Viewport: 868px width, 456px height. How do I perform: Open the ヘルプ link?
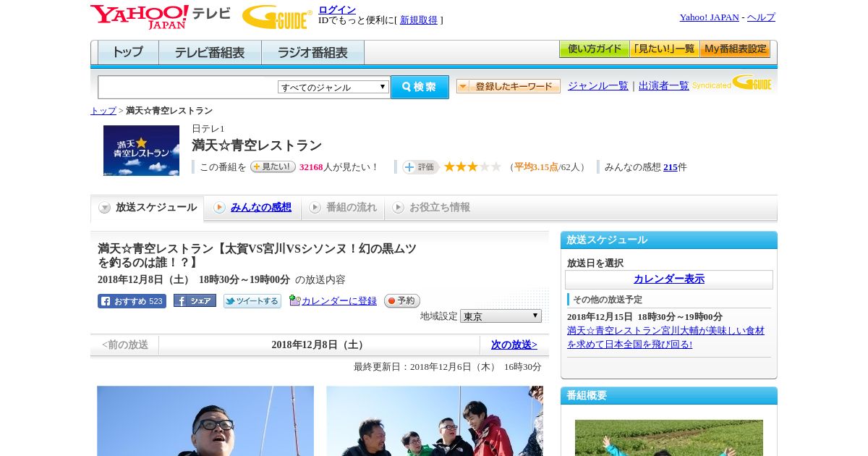click(761, 17)
